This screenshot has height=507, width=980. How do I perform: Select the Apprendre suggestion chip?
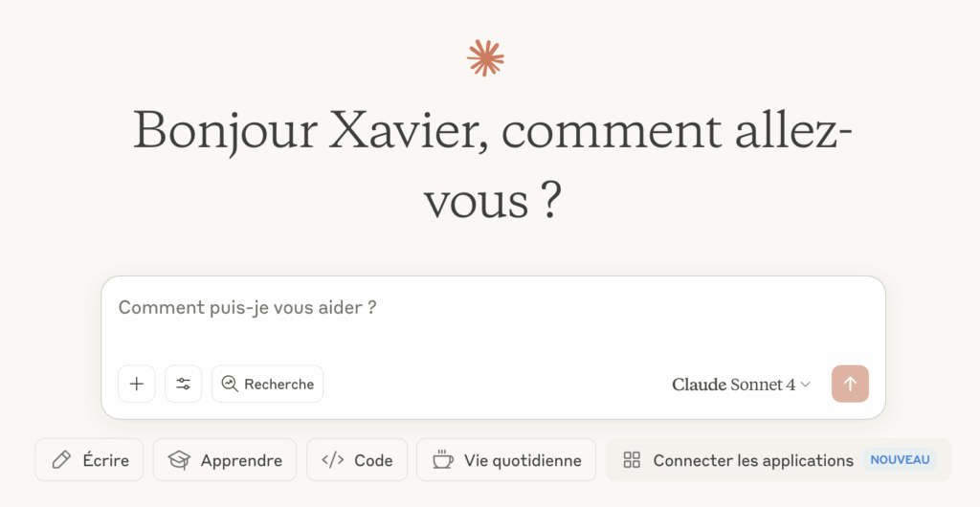click(224, 460)
